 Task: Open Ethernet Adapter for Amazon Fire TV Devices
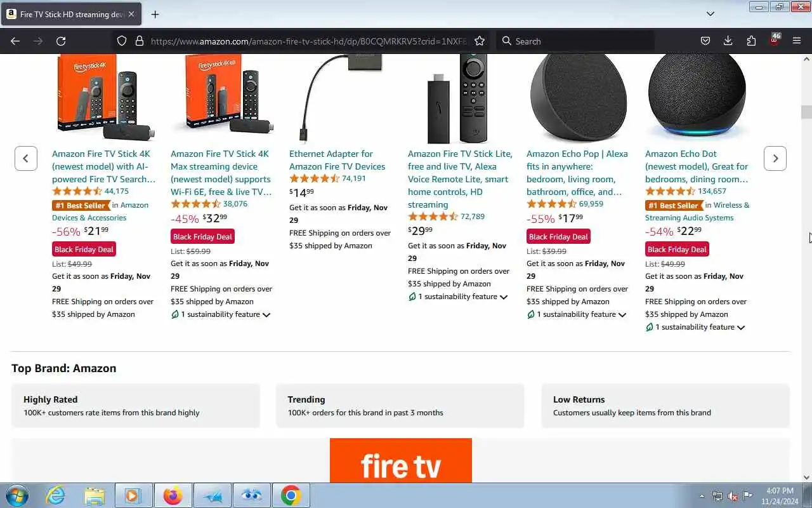337,160
